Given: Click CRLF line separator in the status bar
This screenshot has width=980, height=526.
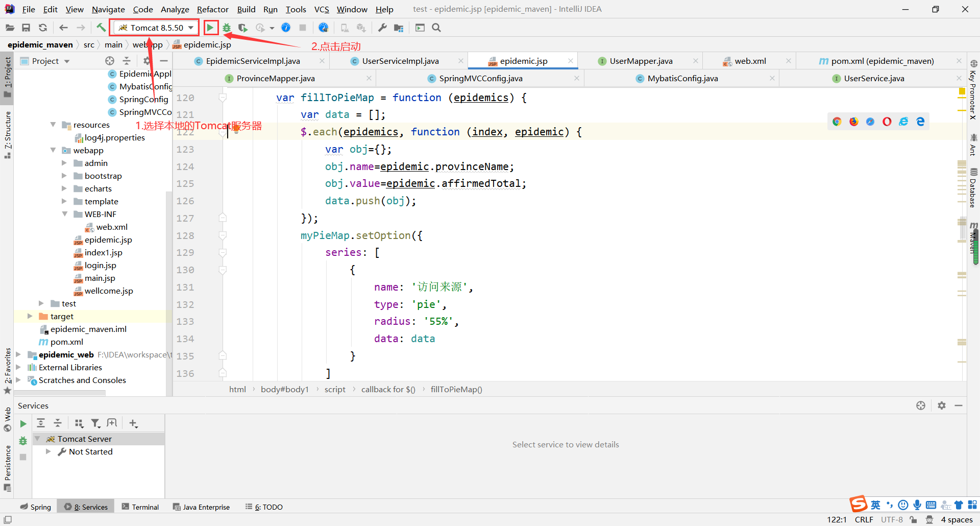Looking at the screenshot, I should pyautogui.click(x=864, y=519).
